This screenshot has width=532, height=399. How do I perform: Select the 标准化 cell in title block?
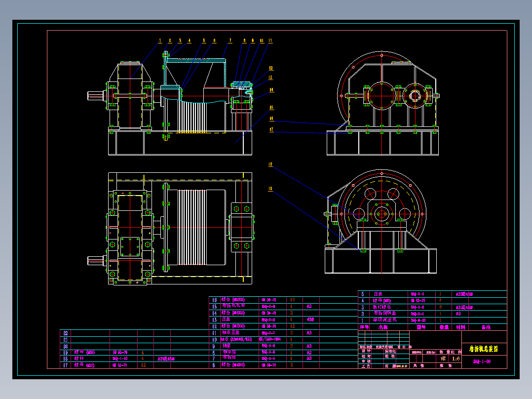pyautogui.click(x=390, y=351)
